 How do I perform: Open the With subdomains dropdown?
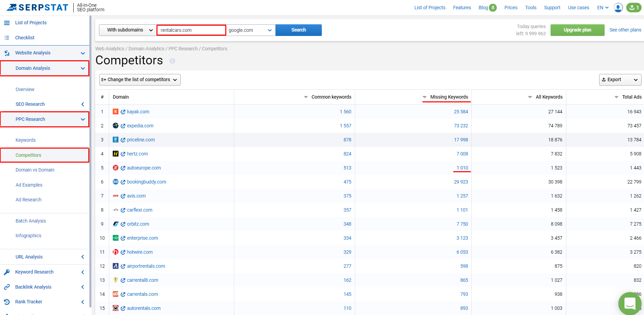pyautogui.click(x=128, y=30)
